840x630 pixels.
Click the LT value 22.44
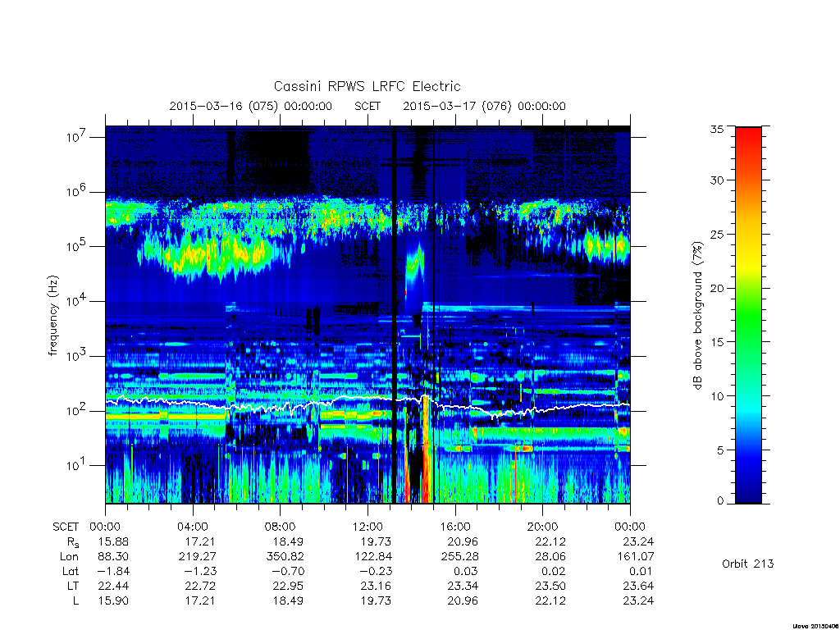click(113, 586)
